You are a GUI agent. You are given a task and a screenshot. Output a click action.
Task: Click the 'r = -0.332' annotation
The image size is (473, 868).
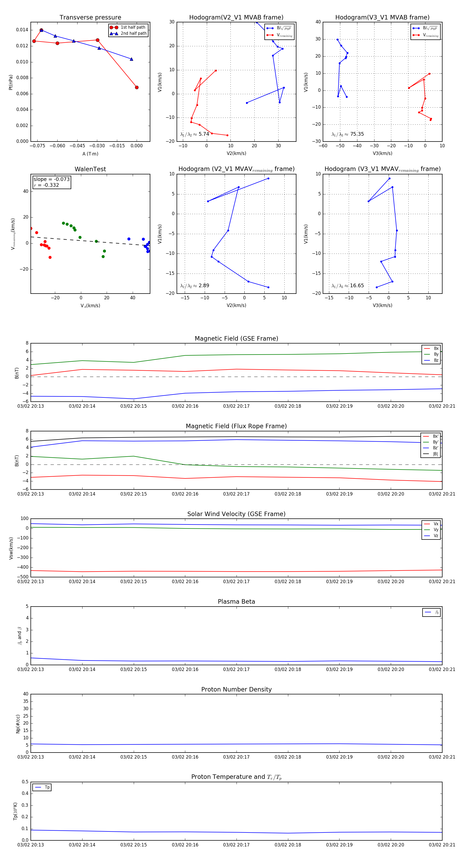(47, 185)
